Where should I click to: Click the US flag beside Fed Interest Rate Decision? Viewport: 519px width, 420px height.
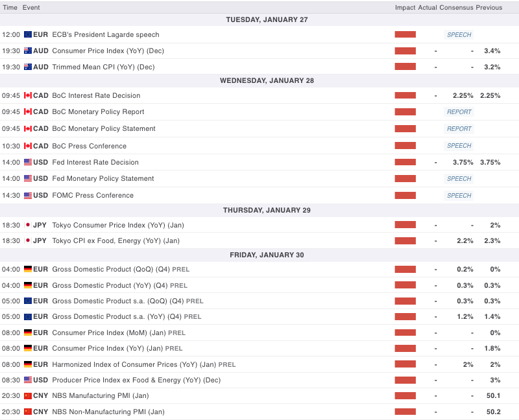coord(27,162)
